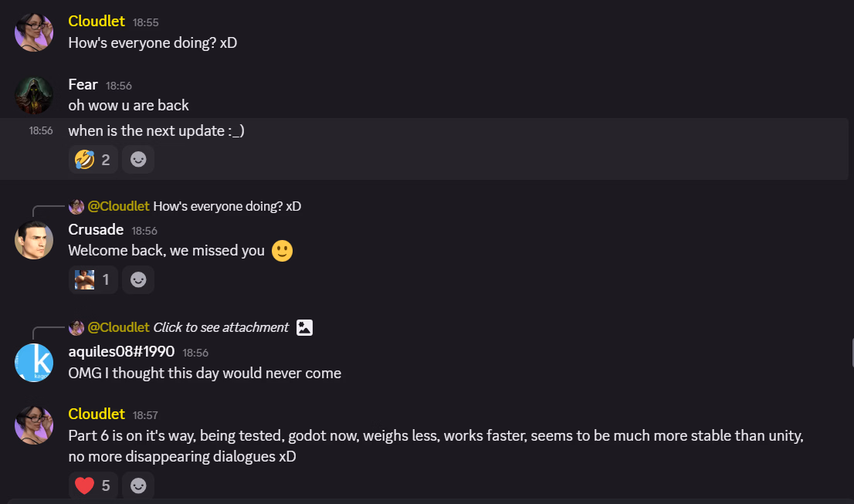The width and height of the screenshot is (854, 504).
Task: Jump to the 'Click to see attachment' reply
Action: pos(221,327)
